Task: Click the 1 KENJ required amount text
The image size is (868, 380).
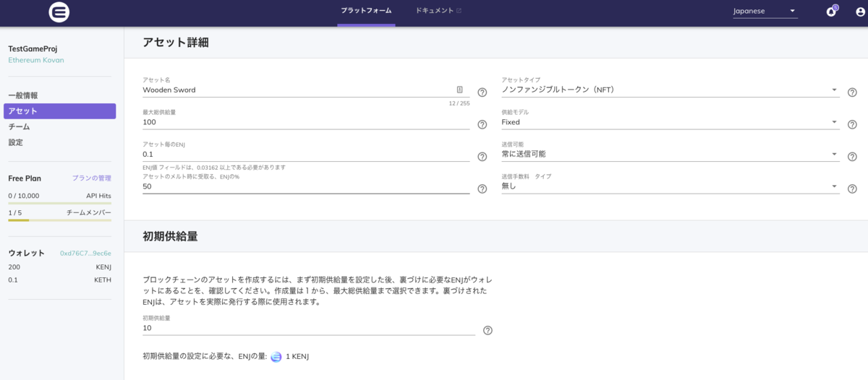Action: click(x=297, y=357)
